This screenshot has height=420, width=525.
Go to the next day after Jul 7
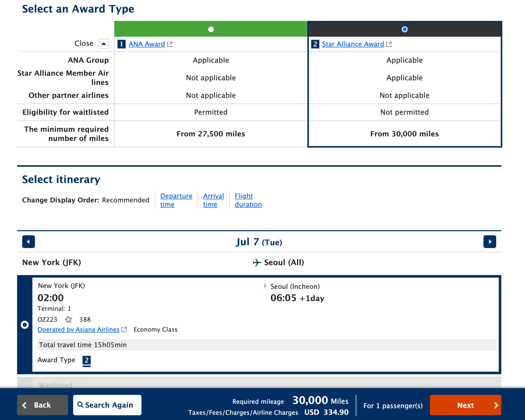click(490, 242)
